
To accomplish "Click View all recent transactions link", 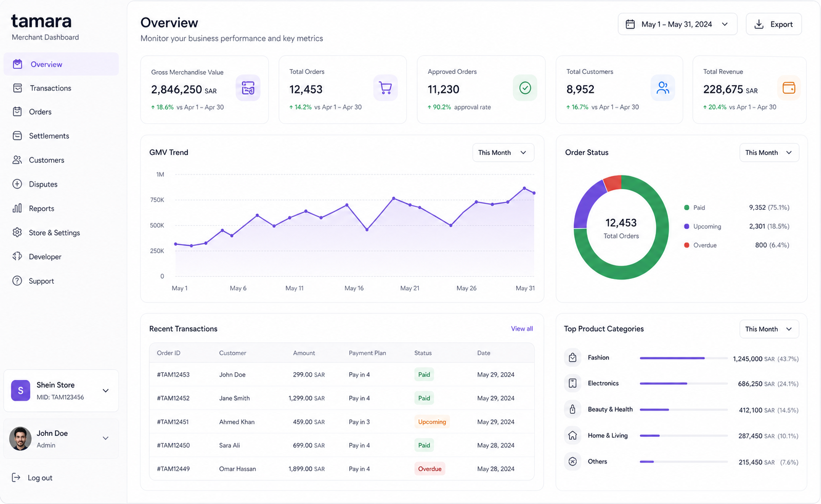I will (522, 329).
